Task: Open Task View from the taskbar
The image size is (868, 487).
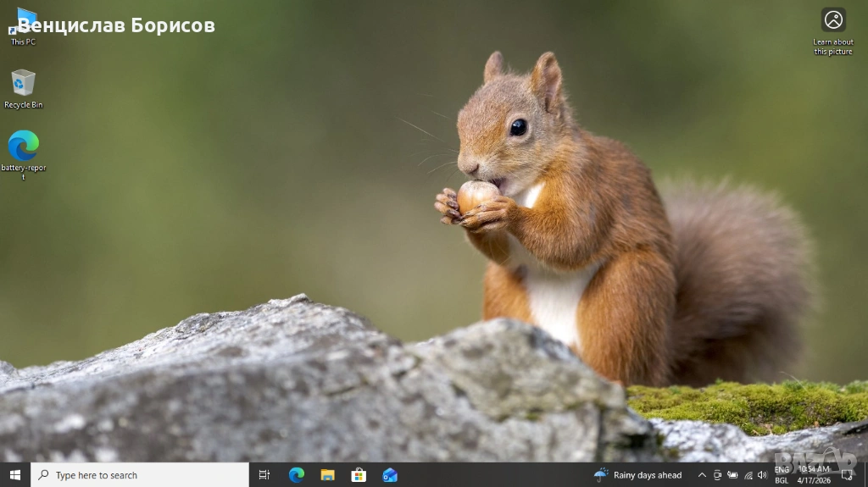Action: 264,475
